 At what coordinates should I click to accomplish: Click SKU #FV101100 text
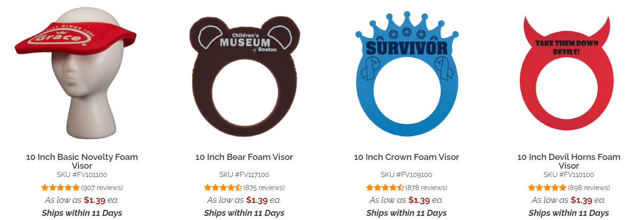[x=82, y=175]
